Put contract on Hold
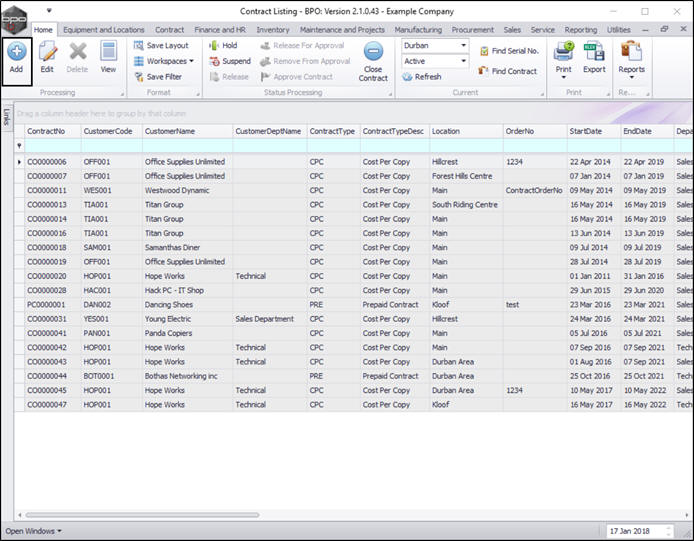This screenshot has width=694, height=541. click(224, 45)
